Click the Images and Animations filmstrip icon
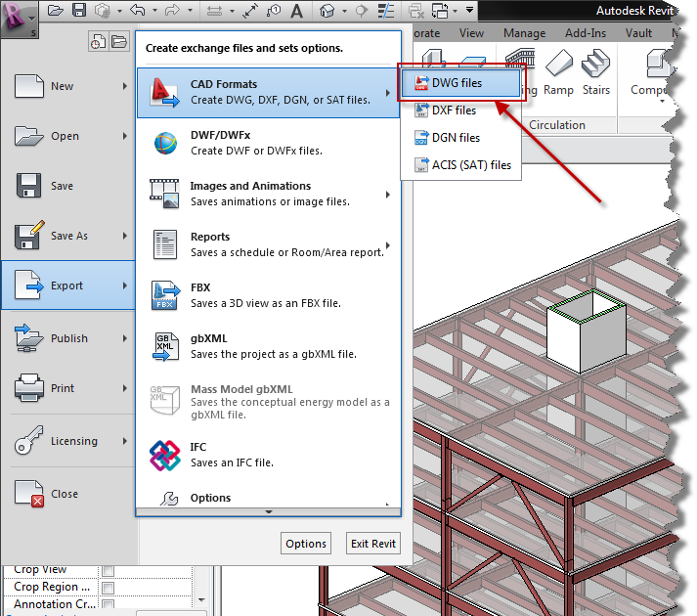Viewport: 697px width, 616px height. pos(164,194)
